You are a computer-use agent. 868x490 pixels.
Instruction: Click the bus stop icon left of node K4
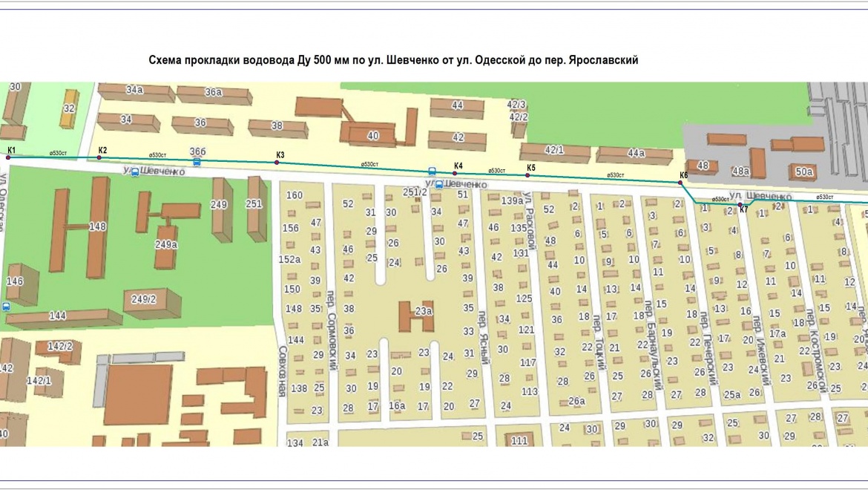coord(432,170)
